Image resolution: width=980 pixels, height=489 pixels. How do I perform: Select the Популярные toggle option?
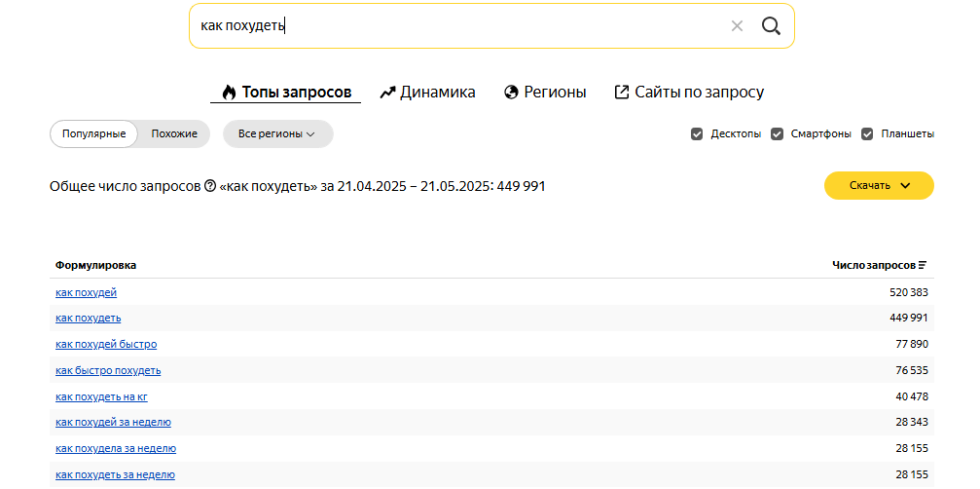[x=93, y=133]
